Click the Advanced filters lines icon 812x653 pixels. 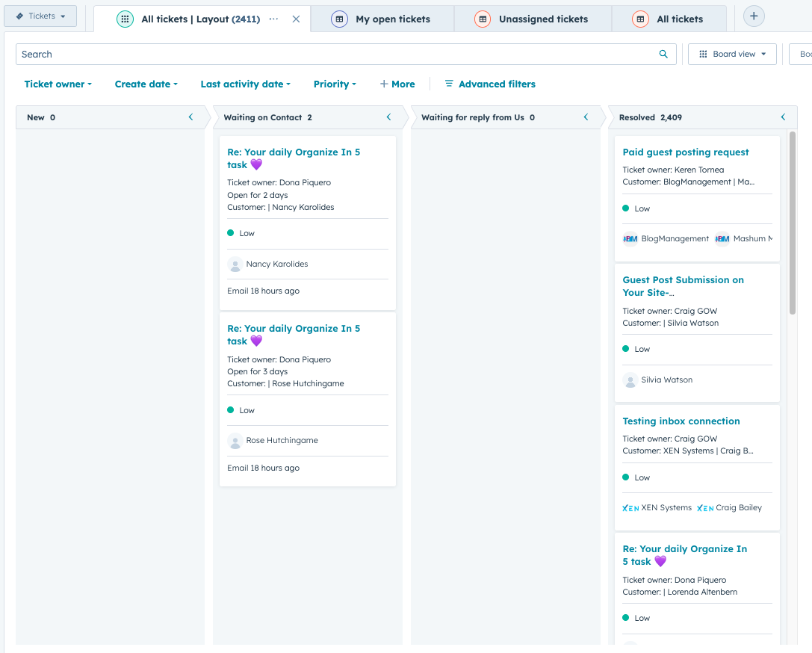(x=449, y=84)
